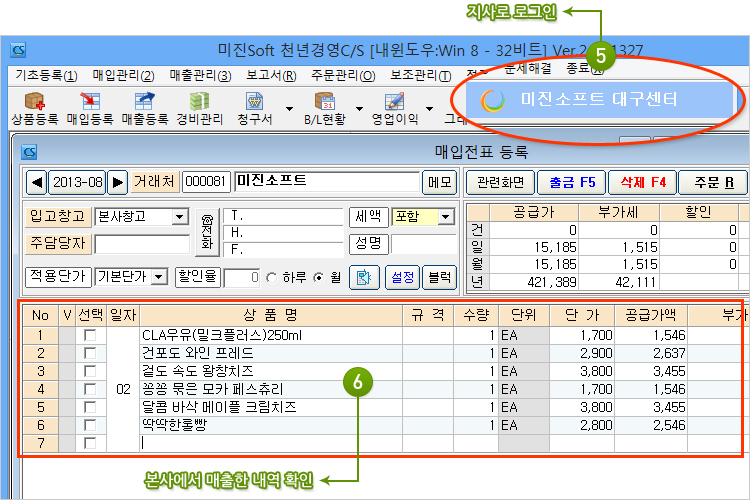Click the 미진소프트 대구센터 banner
The height and width of the screenshot is (500, 750).
(x=599, y=100)
